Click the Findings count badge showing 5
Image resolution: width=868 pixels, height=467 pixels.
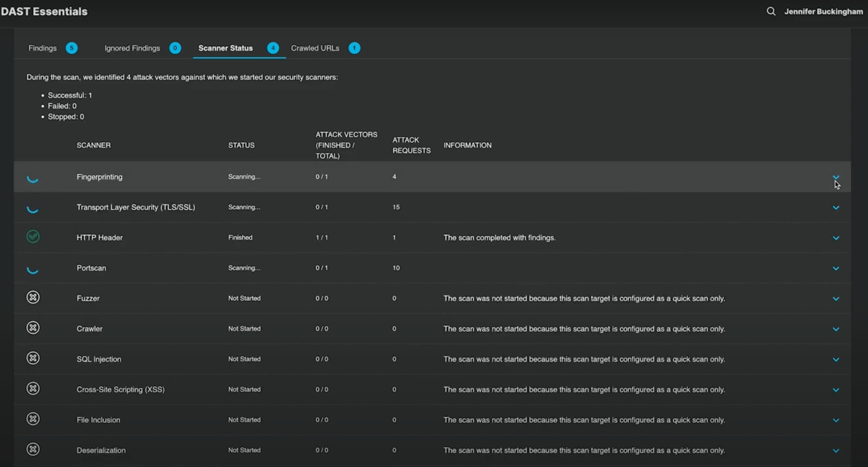[x=72, y=48]
